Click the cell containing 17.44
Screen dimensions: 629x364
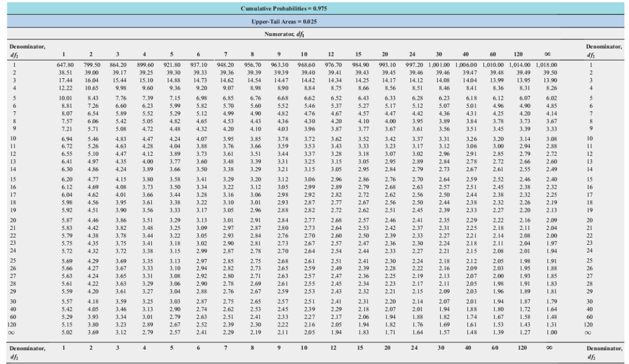pos(66,80)
